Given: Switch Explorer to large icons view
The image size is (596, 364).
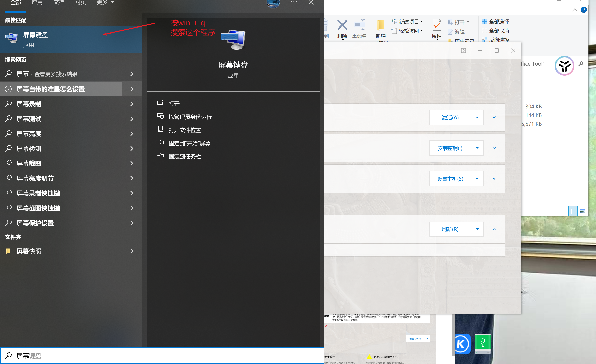Looking at the screenshot, I should click(x=582, y=211).
